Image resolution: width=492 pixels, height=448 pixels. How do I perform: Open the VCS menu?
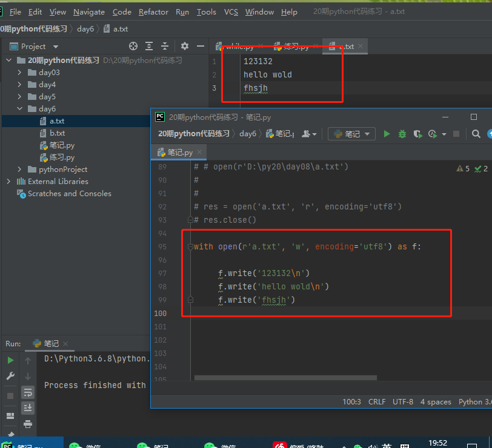(x=231, y=12)
